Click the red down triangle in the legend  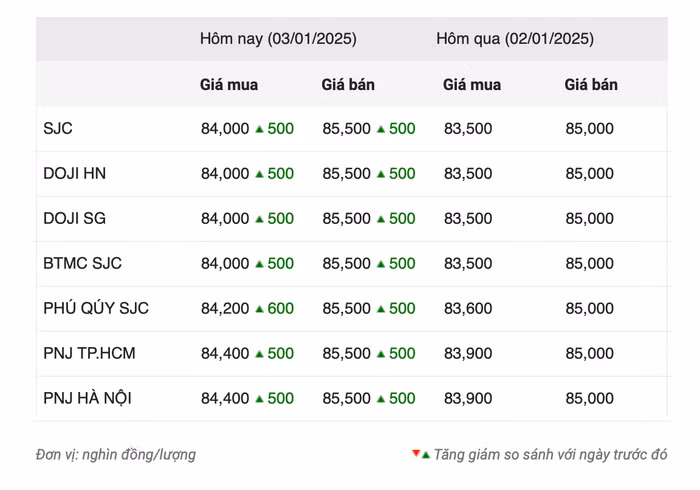pyautogui.click(x=416, y=454)
